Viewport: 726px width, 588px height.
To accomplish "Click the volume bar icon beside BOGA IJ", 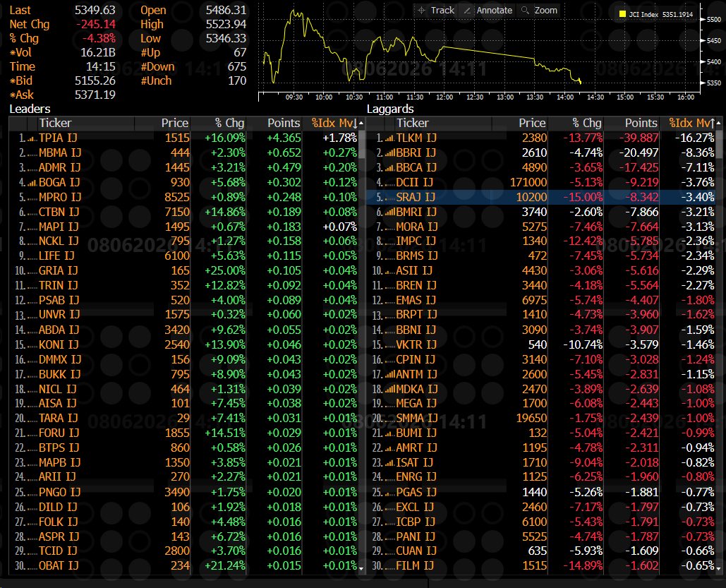I will point(32,183).
